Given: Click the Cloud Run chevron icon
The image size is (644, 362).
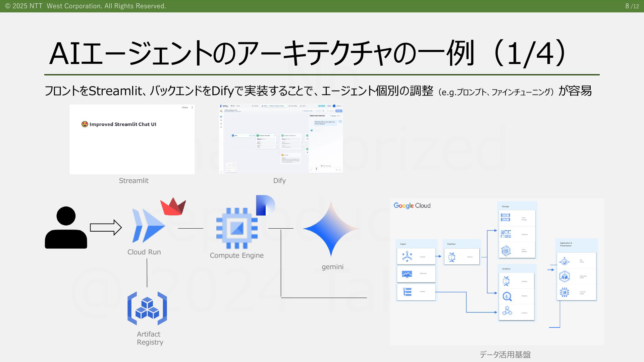Looking at the screenshot, I should coord(148,226).
